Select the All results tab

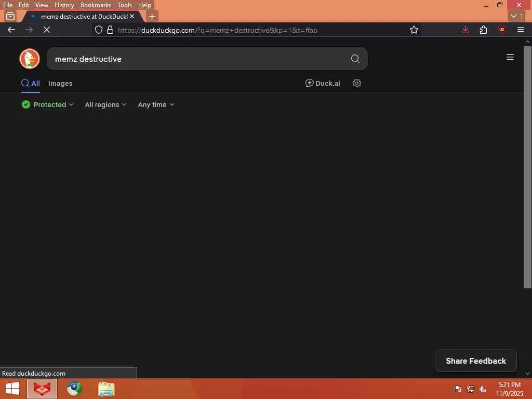coord(31,84)
